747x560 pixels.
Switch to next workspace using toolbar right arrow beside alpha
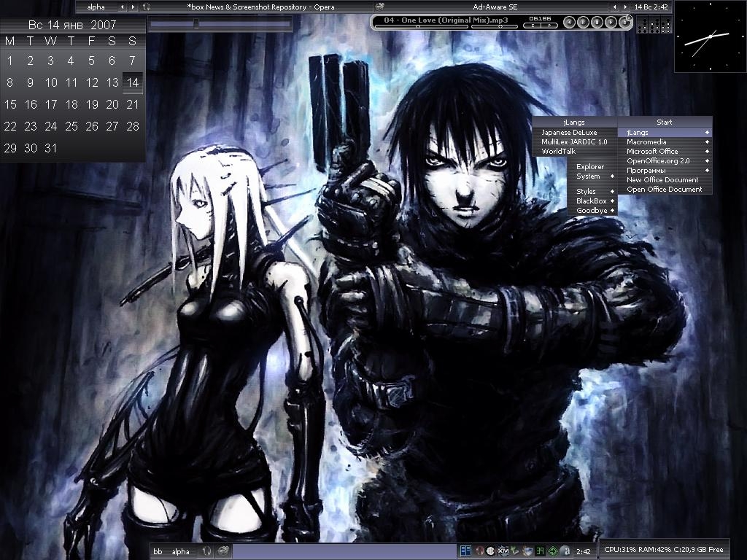tap(133, 7)
